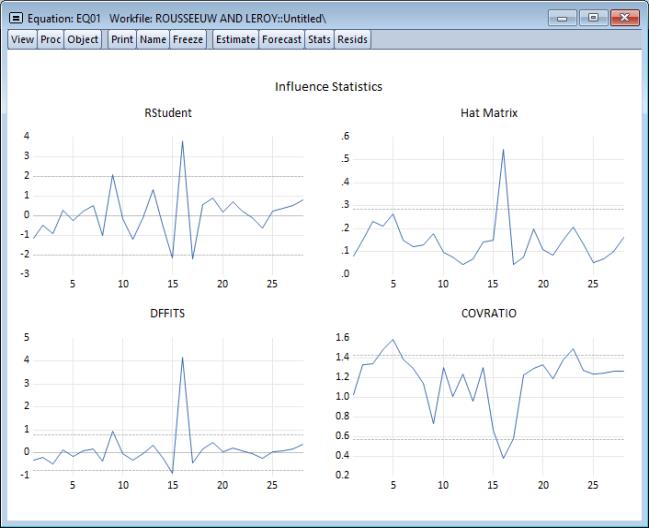
Task: Show residuals with the Resids button
Action: (352, 39)
